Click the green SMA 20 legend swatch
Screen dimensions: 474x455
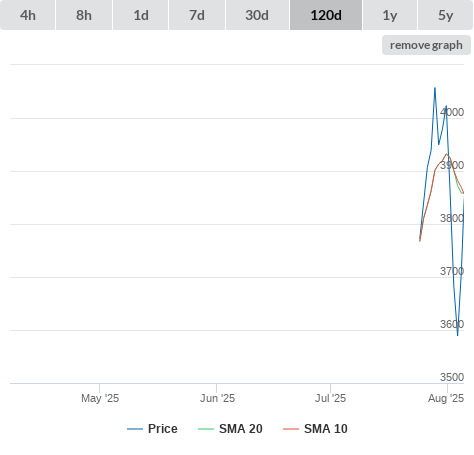tap(206, 429)
